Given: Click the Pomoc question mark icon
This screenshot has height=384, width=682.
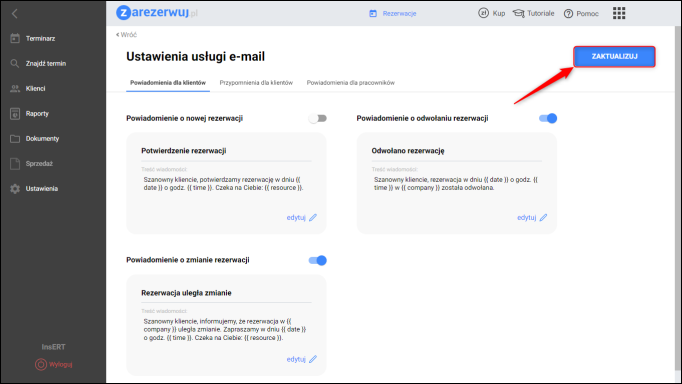Looking at the screenshot, I should (x=568, y=14).
